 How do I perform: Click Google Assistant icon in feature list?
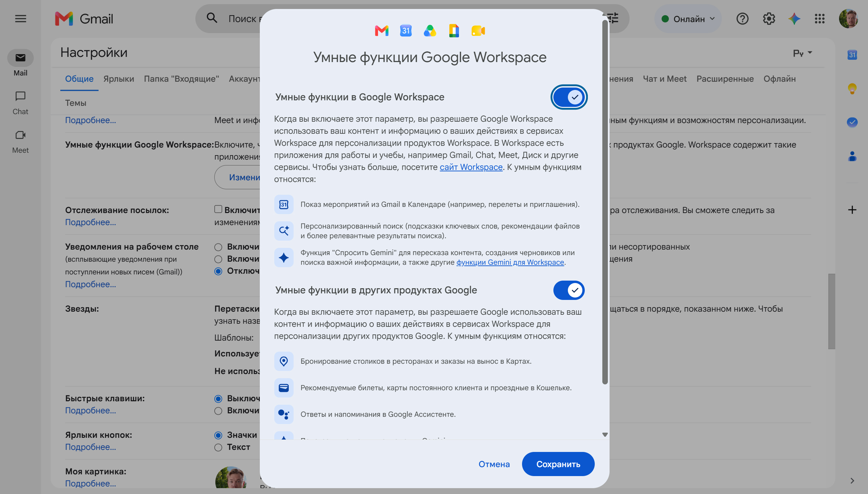pos(284,414)
